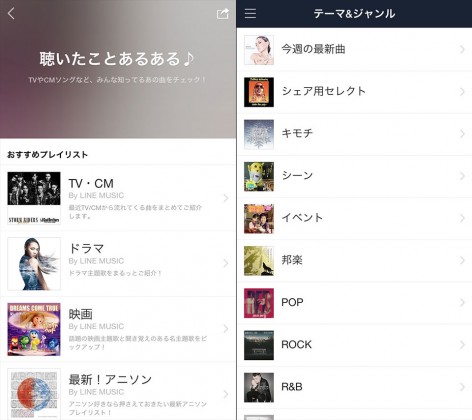The width and height of the screenshot is (472, 420).
Task: Select the キモチ category
Action: [x=354, y=134]
